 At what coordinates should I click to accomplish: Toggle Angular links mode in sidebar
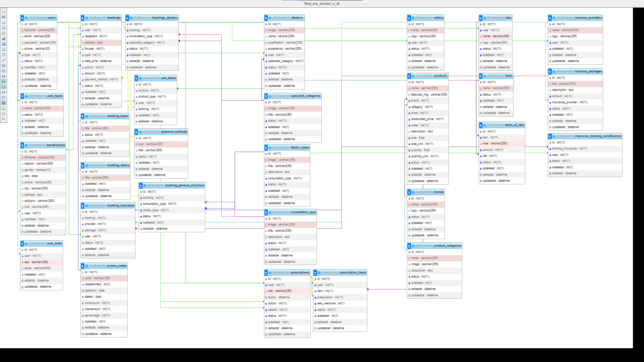pyautogui.click(x=4, y=81)
